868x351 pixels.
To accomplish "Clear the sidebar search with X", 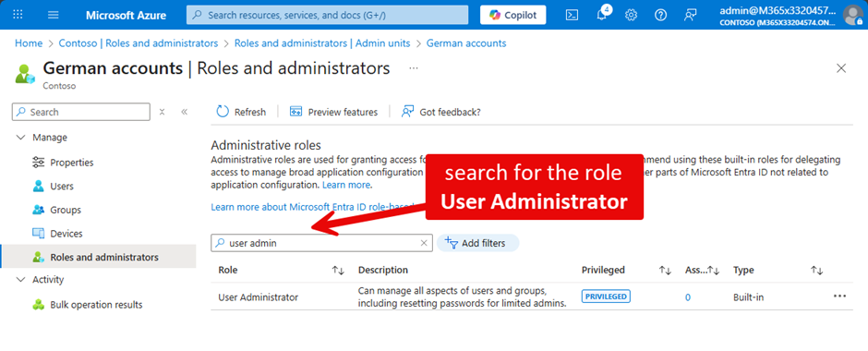I will [x=163, y=112].
